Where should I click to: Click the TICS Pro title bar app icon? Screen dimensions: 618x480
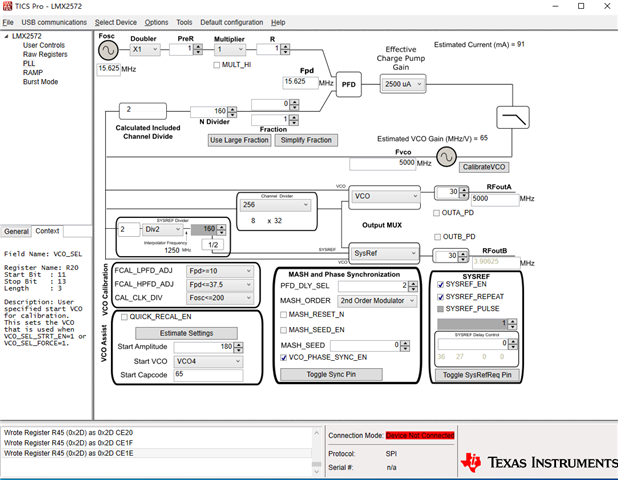tap(7, 6)
